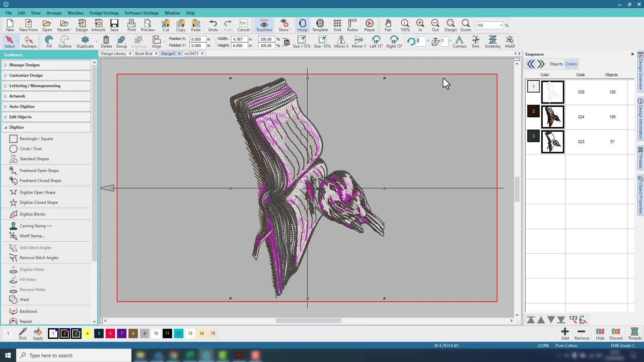Rotate the design right 15 degrees
The width and height of the screenshot is (644, 362).
pos(394,42)
